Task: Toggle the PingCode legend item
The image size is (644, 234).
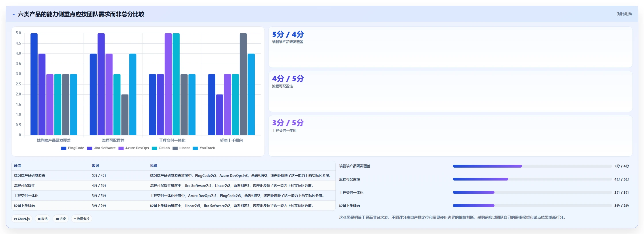Action: [x=72, y=148]
